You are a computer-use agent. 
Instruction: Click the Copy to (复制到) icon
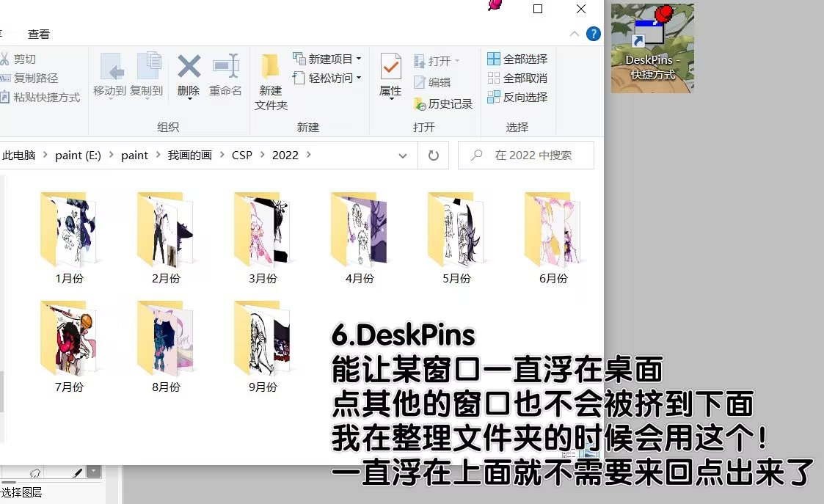(148, 66)
